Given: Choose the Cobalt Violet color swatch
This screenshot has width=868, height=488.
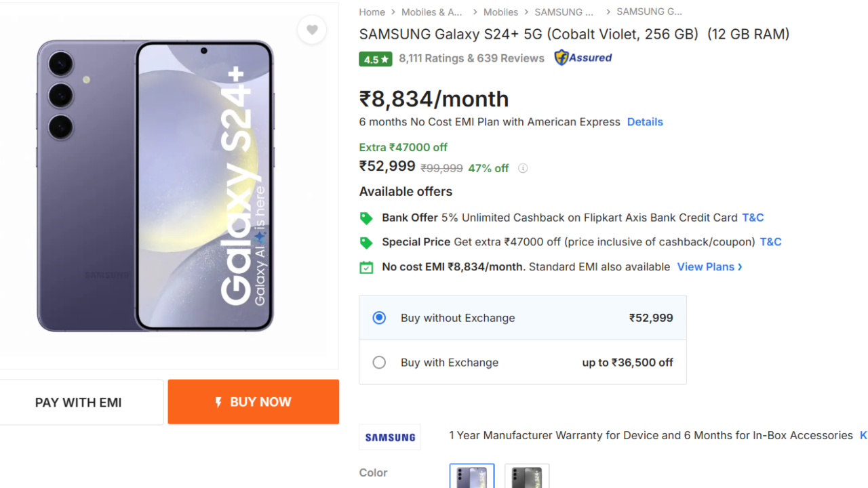Looking at the screenshot, I should click(x=472, y=476).
